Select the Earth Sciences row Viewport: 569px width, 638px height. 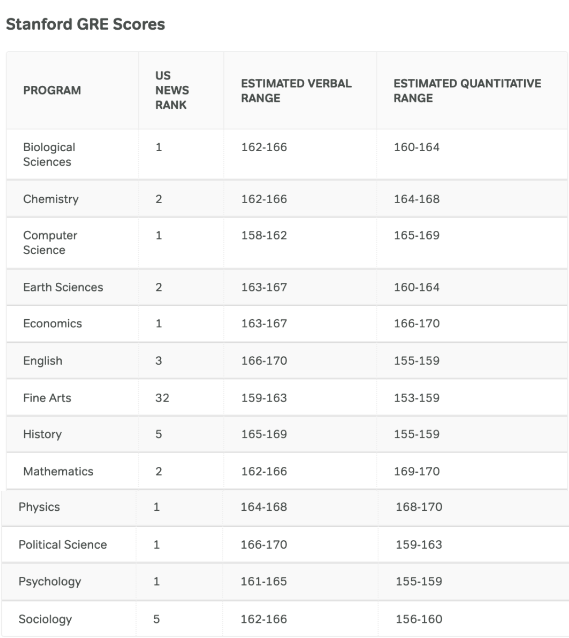click(287, 287)
